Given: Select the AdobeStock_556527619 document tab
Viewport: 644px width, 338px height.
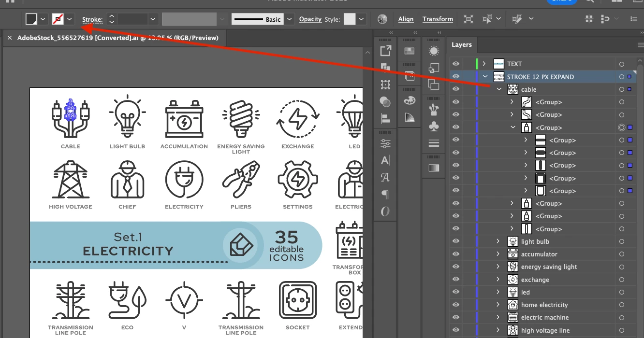Looking at the screenshot, I should point(117,38).
